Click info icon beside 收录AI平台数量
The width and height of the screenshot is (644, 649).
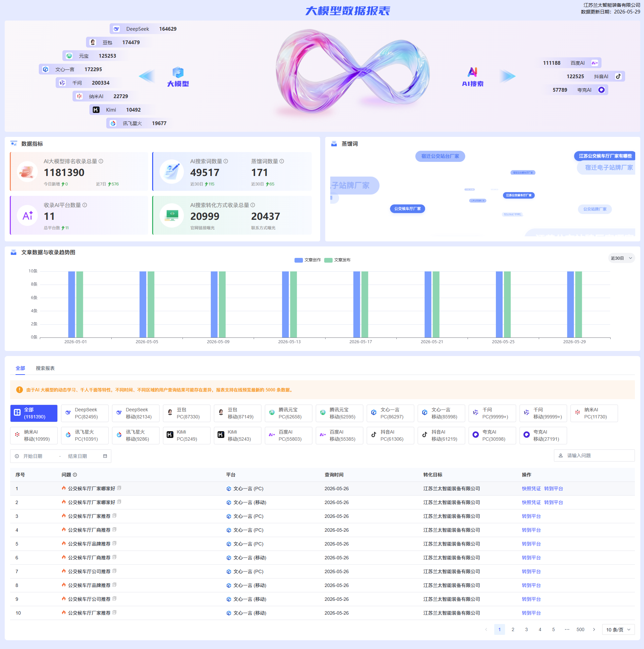click(85, 205)
